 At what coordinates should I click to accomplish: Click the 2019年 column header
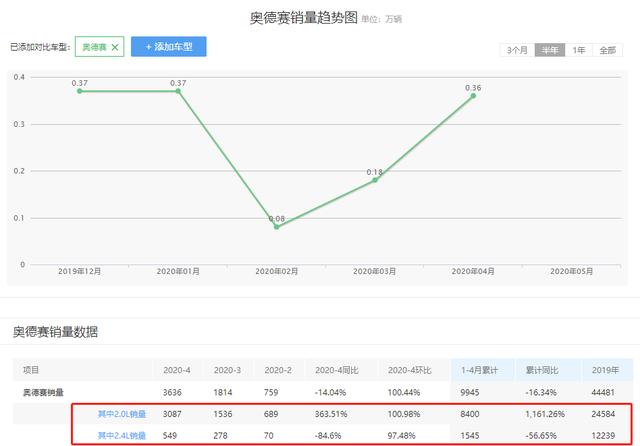[605, 370]
